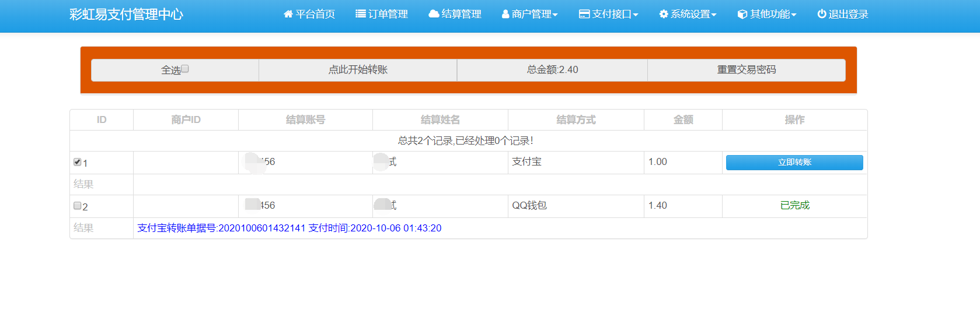The width and height of the screenshot is (980, 320).
Task: Click the gear icon beside 系统设置
Action: (664, 14)
